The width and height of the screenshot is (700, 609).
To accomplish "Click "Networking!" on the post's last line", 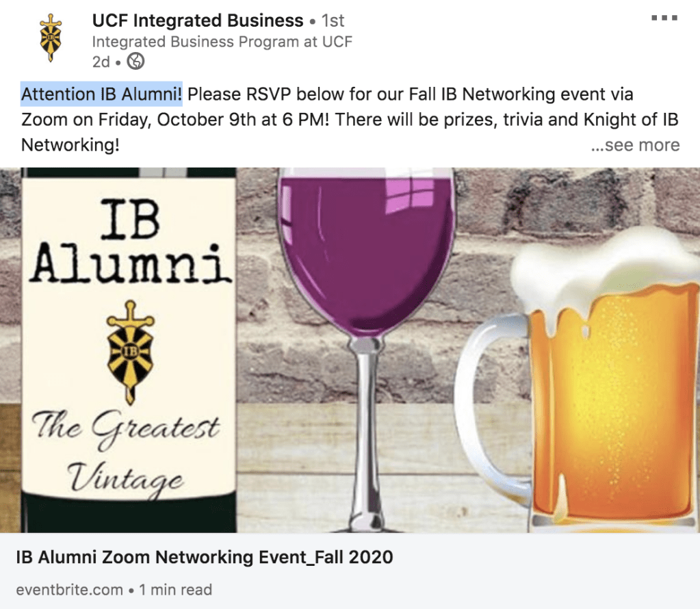I will click(70, 145).
